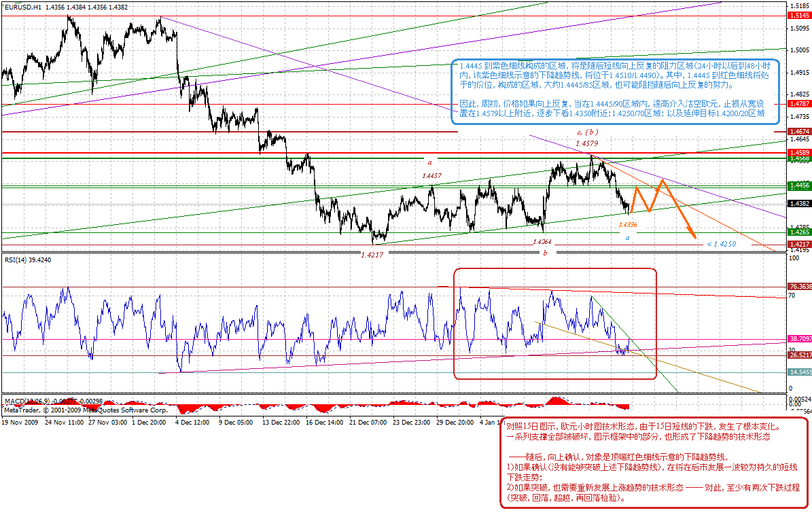This screenshot has width=812, height=515.
Task: Click the 23 Dec 23:00 time-axis label
Action: [411, 423]
